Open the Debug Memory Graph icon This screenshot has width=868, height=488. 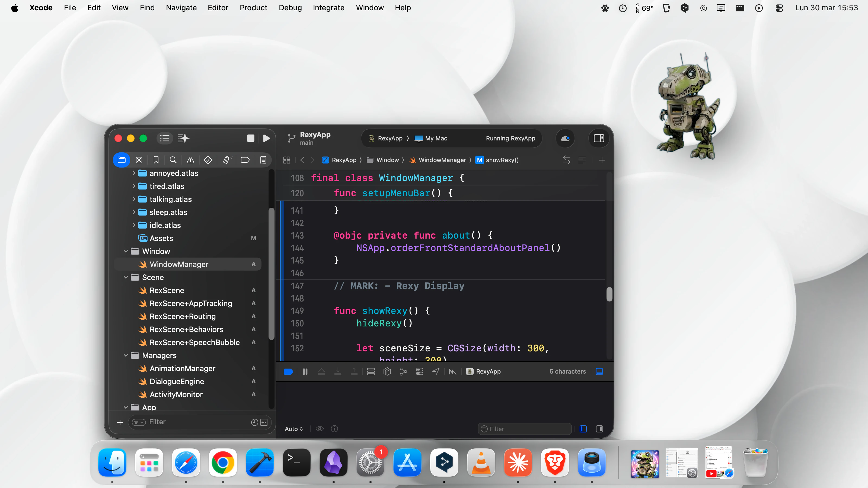coord(403,371)
